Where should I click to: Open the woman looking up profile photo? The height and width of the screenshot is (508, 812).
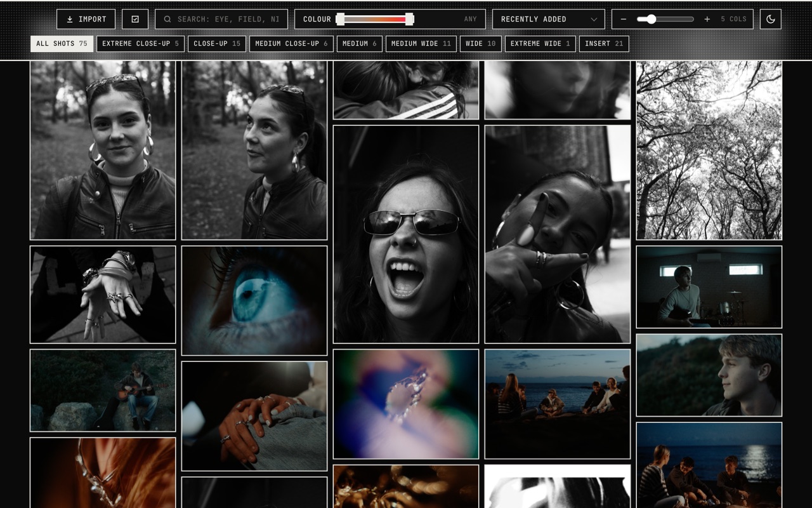(x=254, y=150)
